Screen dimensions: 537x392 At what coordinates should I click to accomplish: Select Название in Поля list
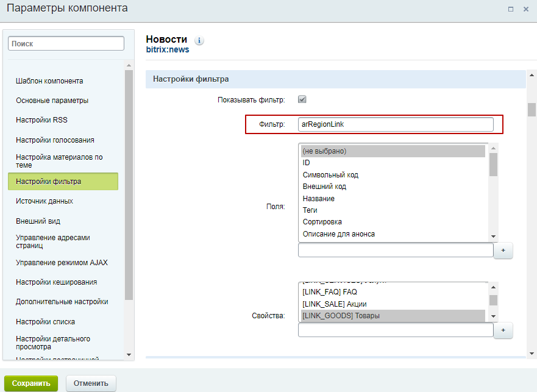coord(393,198)
